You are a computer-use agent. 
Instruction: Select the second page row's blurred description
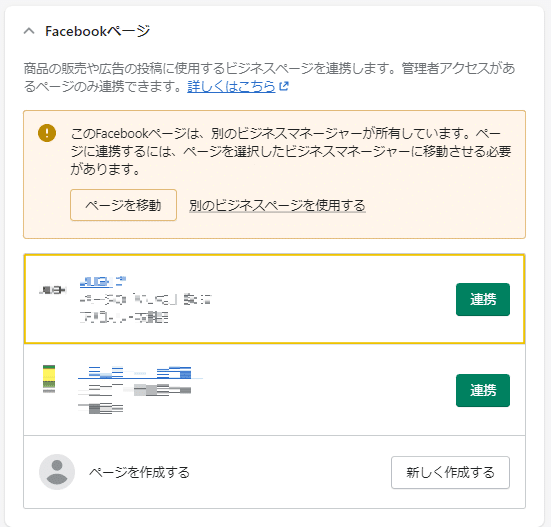point(135,399)
